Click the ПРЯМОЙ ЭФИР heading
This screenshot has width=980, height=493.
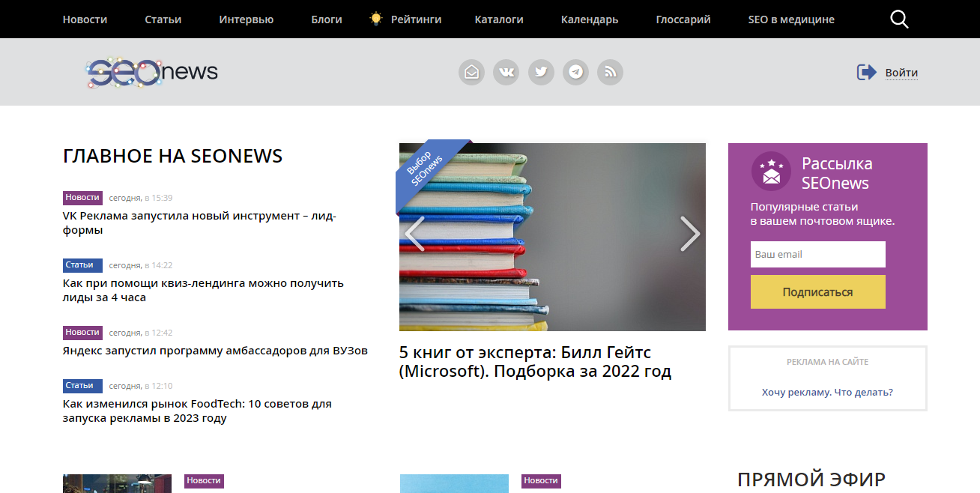click(x=811, y=480)
